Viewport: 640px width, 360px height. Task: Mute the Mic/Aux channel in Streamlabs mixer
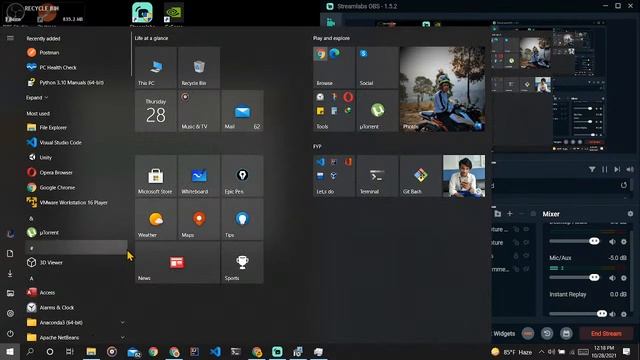pyautogui.click(x=612, y=278)
